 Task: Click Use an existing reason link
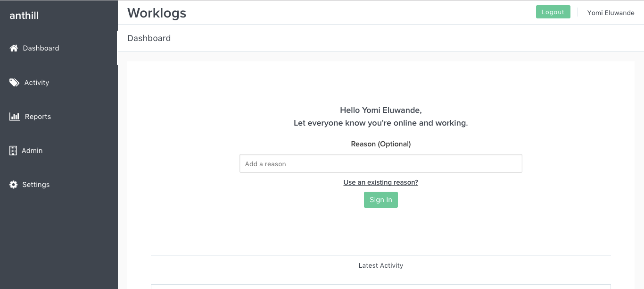[x=381, y=182]
